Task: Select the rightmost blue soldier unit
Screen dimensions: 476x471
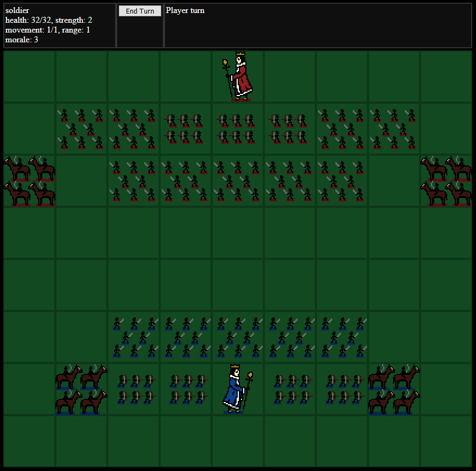Action: (342, 337)
